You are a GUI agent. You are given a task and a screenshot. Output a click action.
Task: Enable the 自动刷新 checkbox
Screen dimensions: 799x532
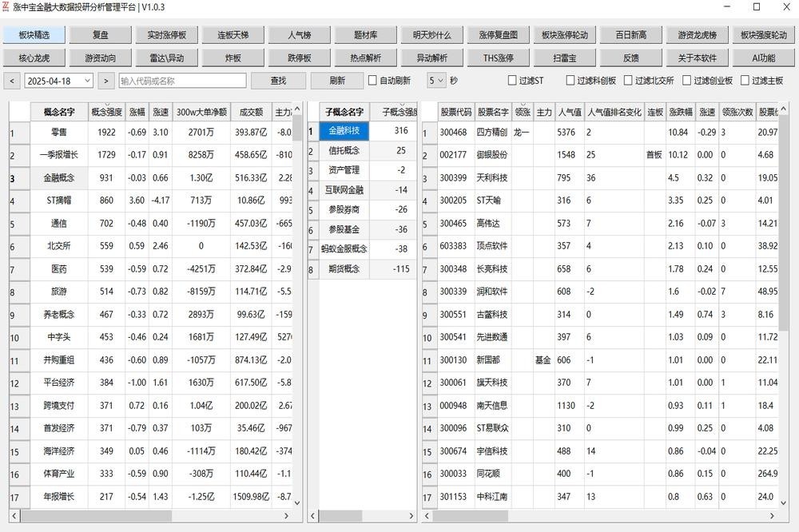(372, 81)
